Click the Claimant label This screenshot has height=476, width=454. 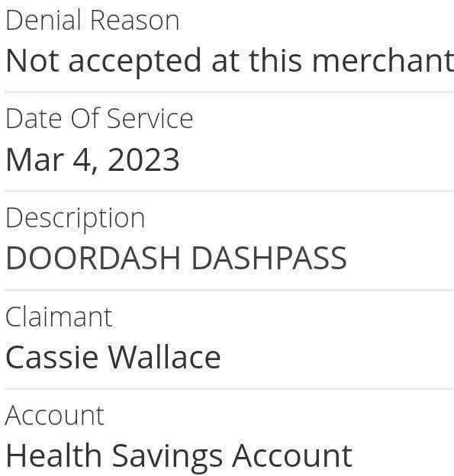[x=60, y=317]
